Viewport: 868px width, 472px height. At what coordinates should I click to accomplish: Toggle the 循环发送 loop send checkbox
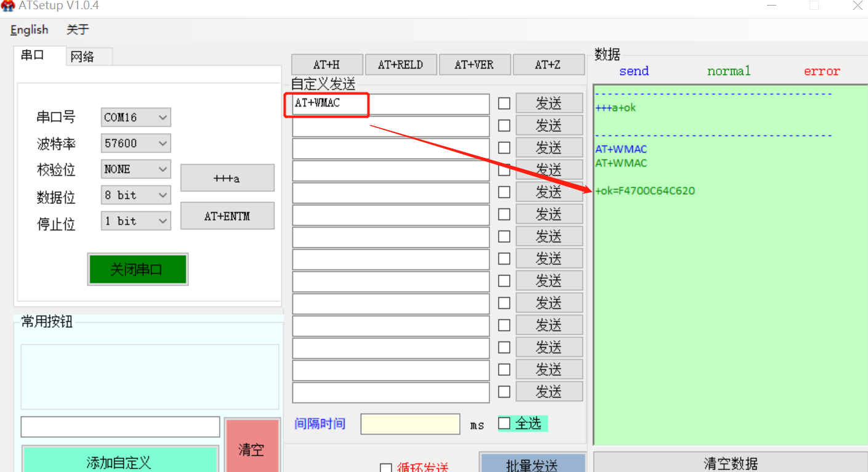tap(386, 468)
